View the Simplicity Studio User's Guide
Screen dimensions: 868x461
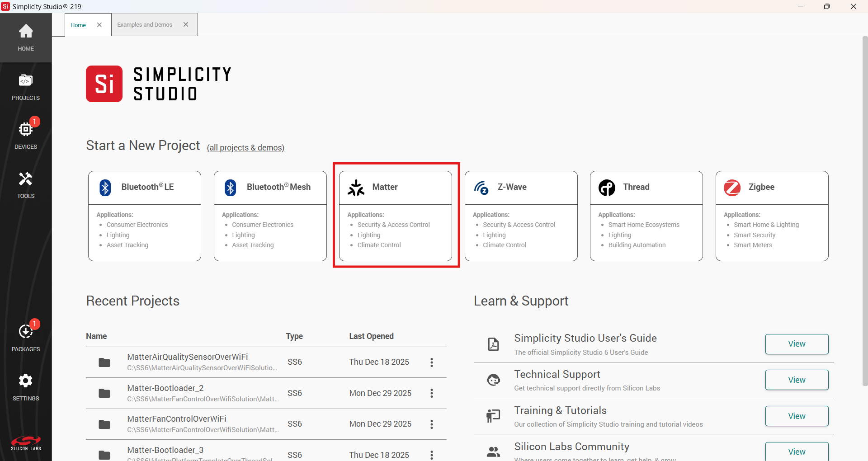(797, 344)
